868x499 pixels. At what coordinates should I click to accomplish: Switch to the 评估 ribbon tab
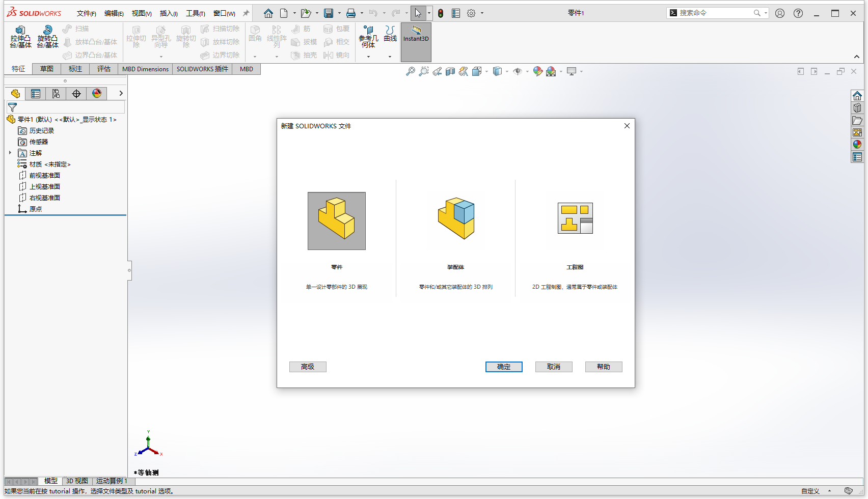pyautogui.click(x=104, y=69)
